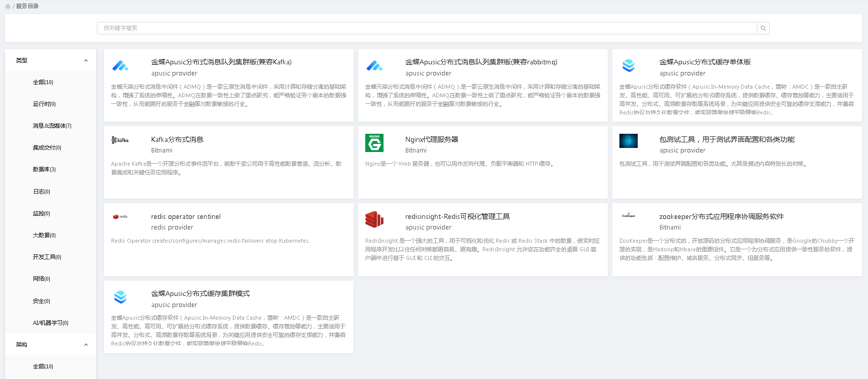Click the redisinsight red cube icon
Viewport: 868px width, 379px height.
[374, 219]
